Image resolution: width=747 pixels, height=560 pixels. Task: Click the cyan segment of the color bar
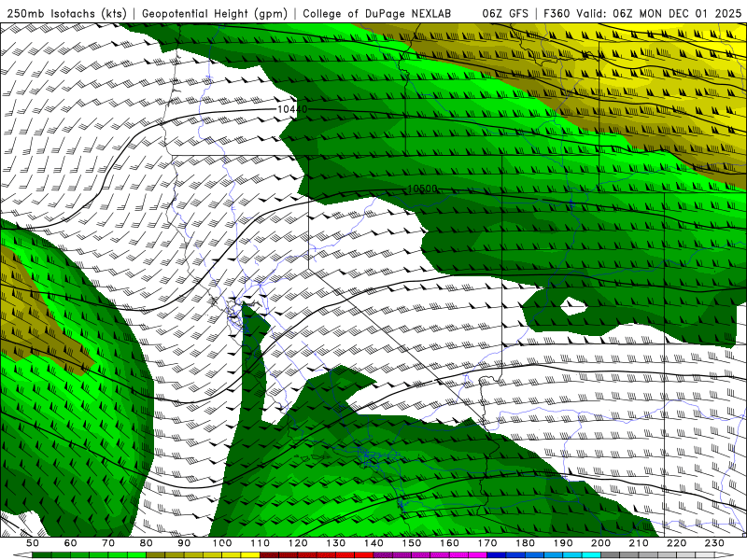[591, 556]
